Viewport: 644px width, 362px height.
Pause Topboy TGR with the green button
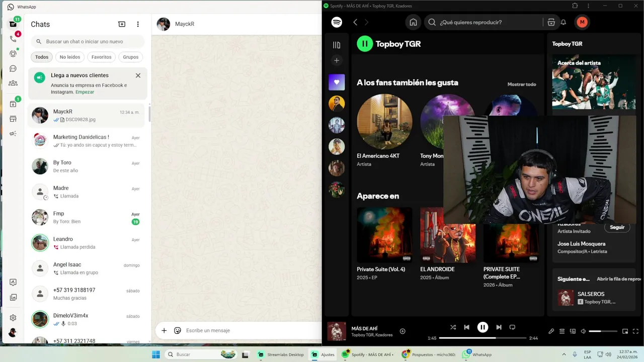click(x=365, y=44)
